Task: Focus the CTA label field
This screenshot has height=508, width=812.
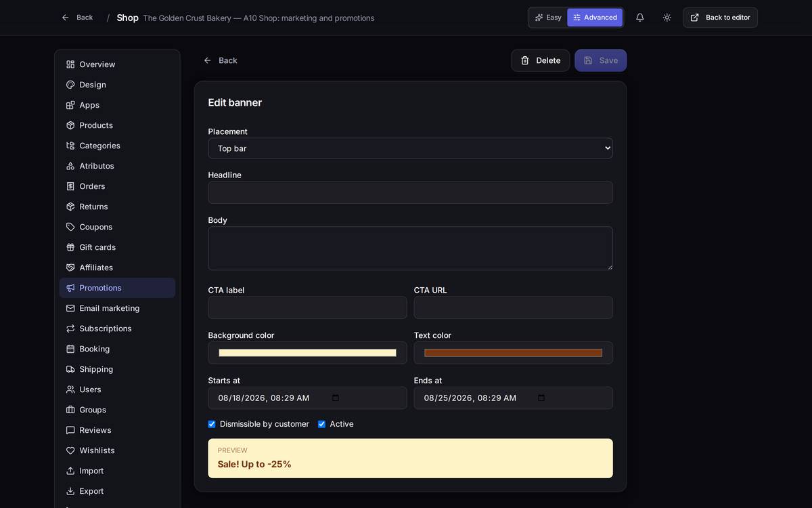Action: [x=307, y=308]
